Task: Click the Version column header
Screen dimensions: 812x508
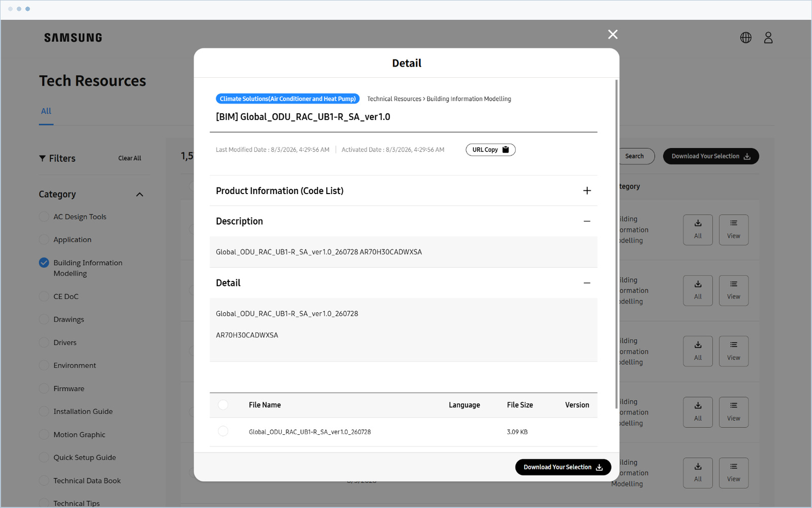Action: [x=577, y=405]
